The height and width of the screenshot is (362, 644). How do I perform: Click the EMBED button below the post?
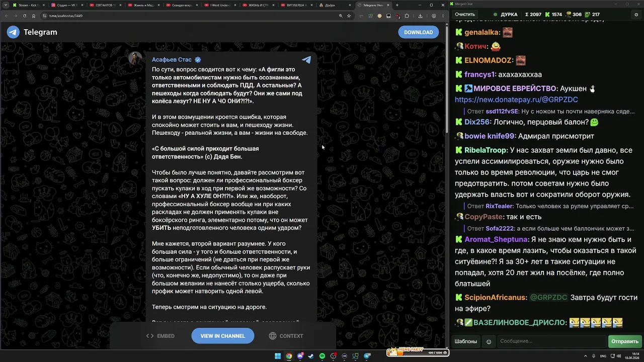click(x=160, y=336)
